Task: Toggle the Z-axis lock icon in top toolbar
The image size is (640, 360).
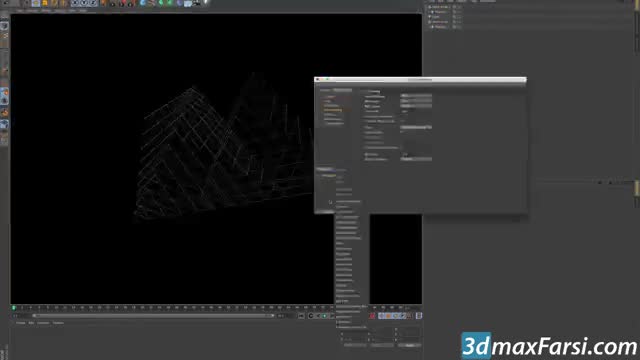Action: pos(93,3)
